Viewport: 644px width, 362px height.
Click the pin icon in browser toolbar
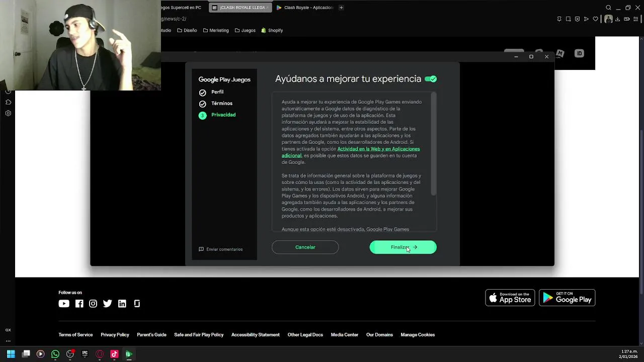click(559, 19)
